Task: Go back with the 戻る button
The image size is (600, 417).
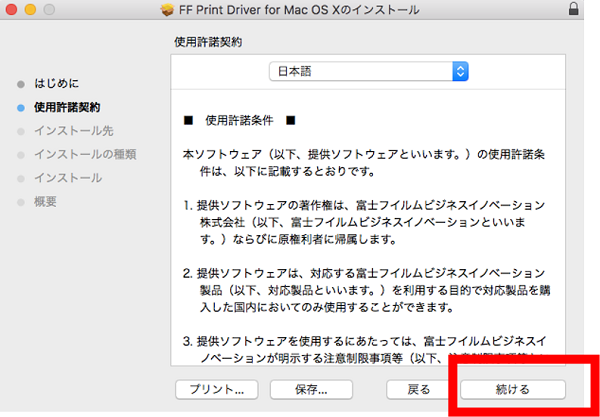Action: 419,388
